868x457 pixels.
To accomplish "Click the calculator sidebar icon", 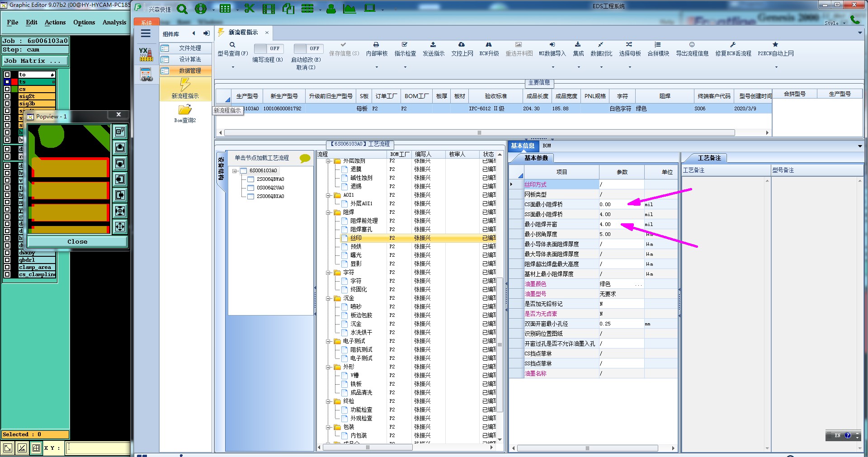I will 146,75.
